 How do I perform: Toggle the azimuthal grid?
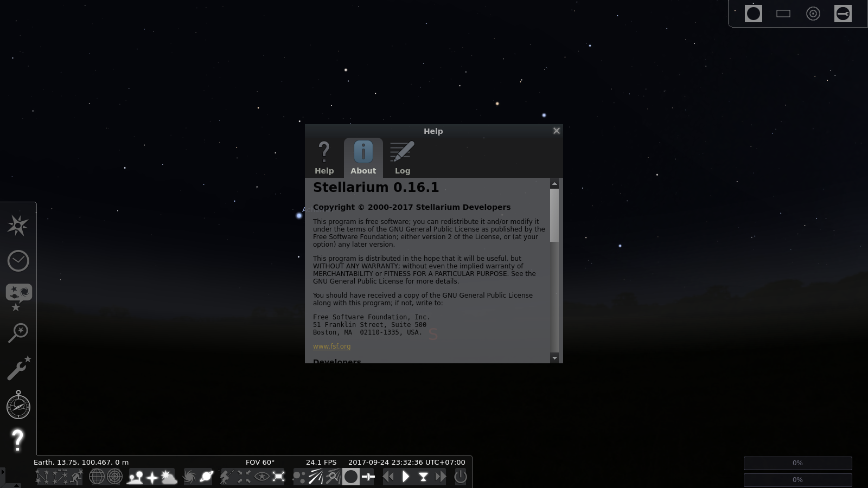[x=114, y=477]
